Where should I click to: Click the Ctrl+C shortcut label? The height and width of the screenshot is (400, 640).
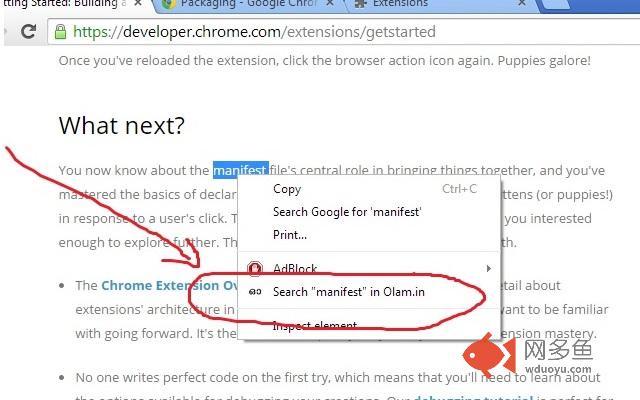pyautogui.click(x=459, y=189)
